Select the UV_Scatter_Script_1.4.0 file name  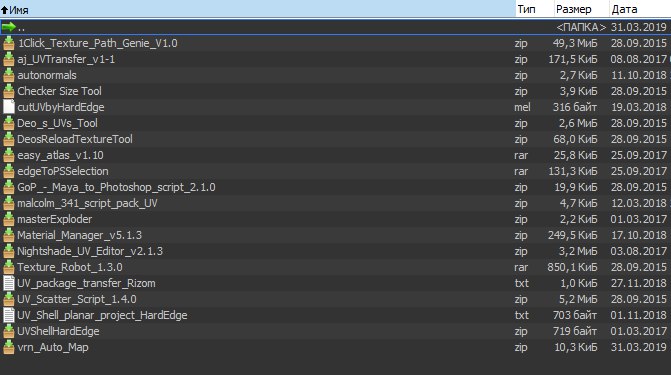pos(77,299)
